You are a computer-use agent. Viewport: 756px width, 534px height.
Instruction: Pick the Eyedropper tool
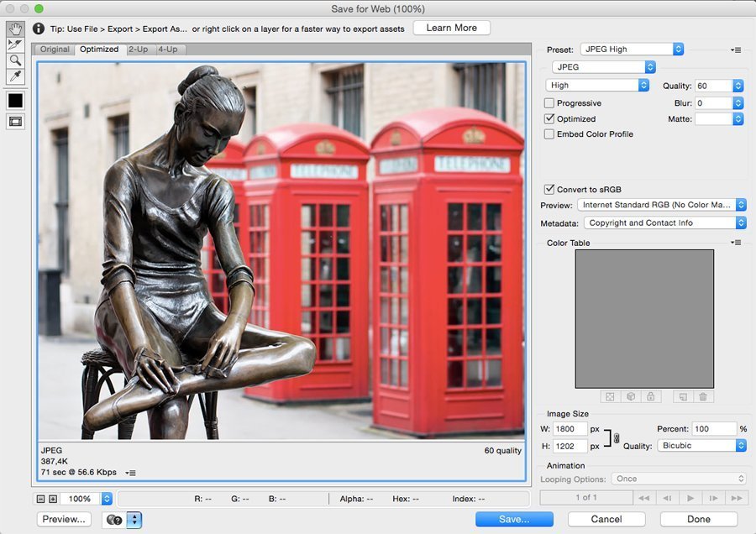(14, 76)
